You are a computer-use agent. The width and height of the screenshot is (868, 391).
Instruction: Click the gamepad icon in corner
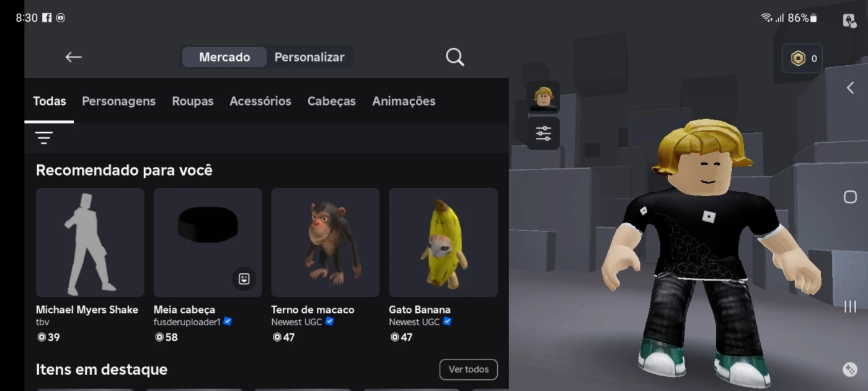tap(850, 369)
